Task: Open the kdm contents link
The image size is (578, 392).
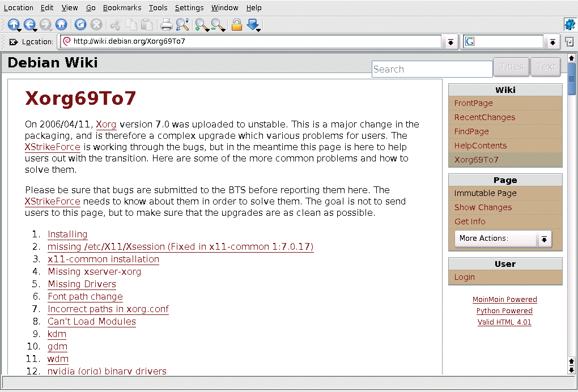Action: 57,334
